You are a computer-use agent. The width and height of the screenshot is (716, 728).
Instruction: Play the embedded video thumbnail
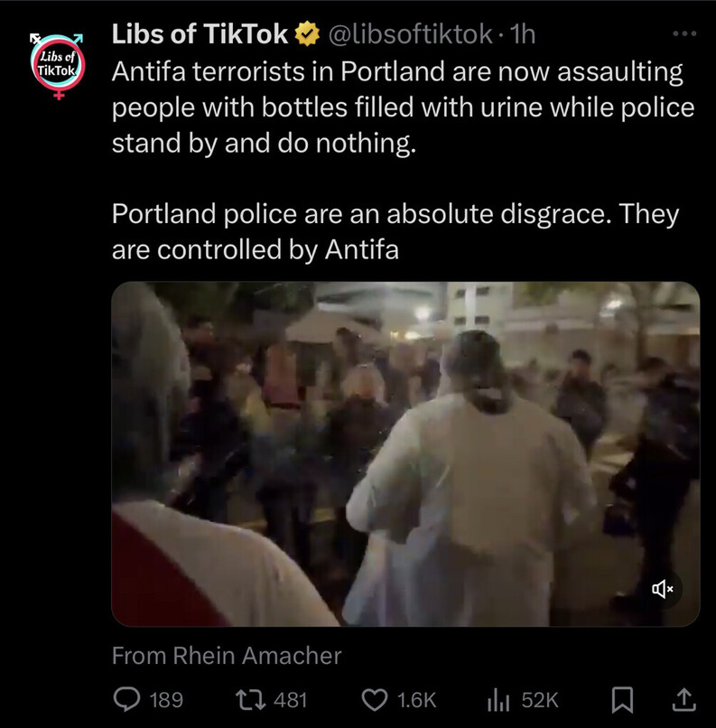405,453
